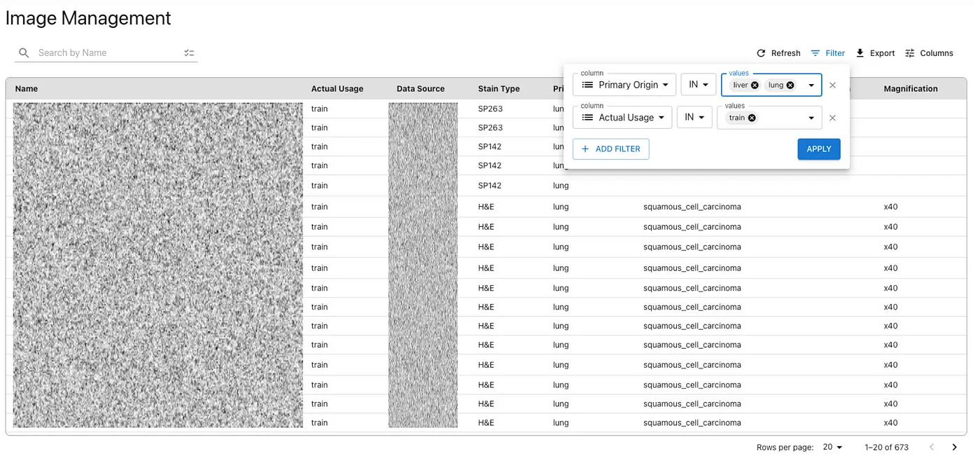Viewport: 980px width, 463px height.
Task: Remove the train chip from filter values
Action: (752, 118)
